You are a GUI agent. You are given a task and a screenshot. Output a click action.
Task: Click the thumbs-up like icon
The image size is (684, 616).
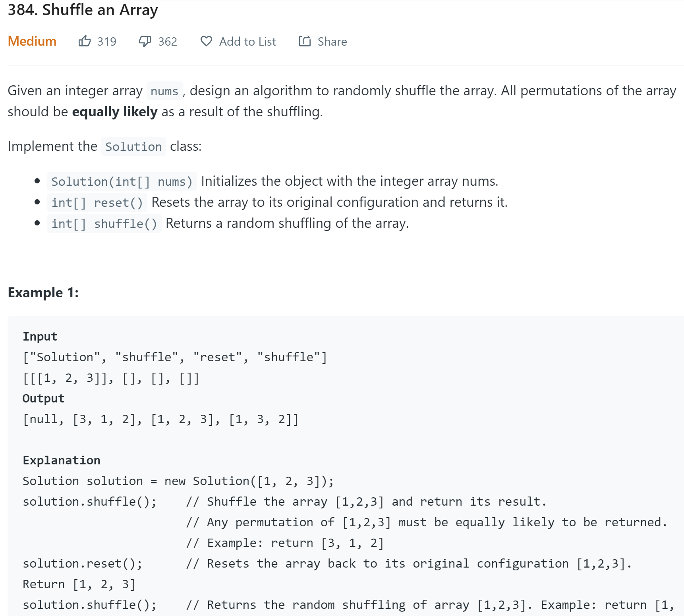click(x=85, y=41)
